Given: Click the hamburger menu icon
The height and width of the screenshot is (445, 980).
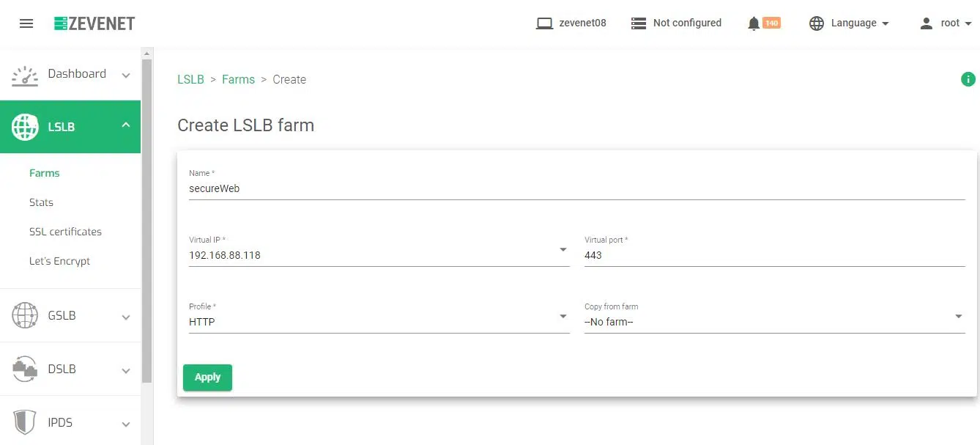Looking at the screenshot, I should (x=26, y=23).
